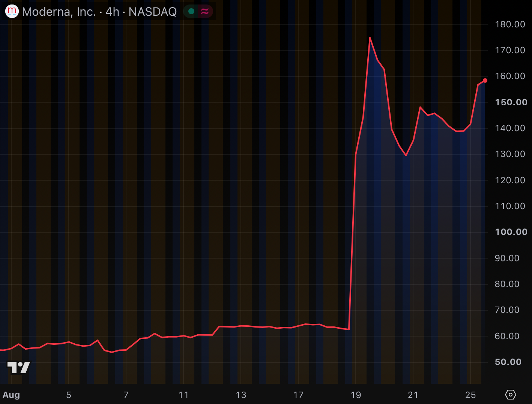The width and height of the screenshot is (532, 404).
Task: Click the 180.00 price axis label
Action: pyautogui.click(x=510, y=24)
